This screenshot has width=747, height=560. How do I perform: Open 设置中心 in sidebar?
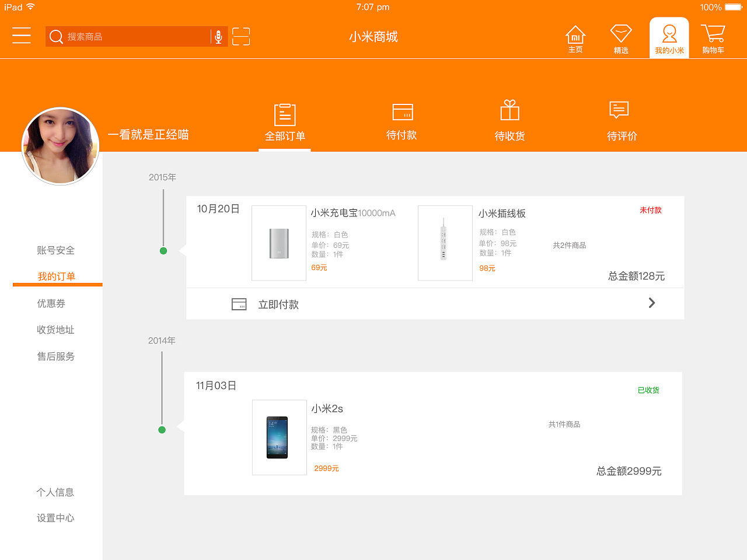(x=55, y=518)
